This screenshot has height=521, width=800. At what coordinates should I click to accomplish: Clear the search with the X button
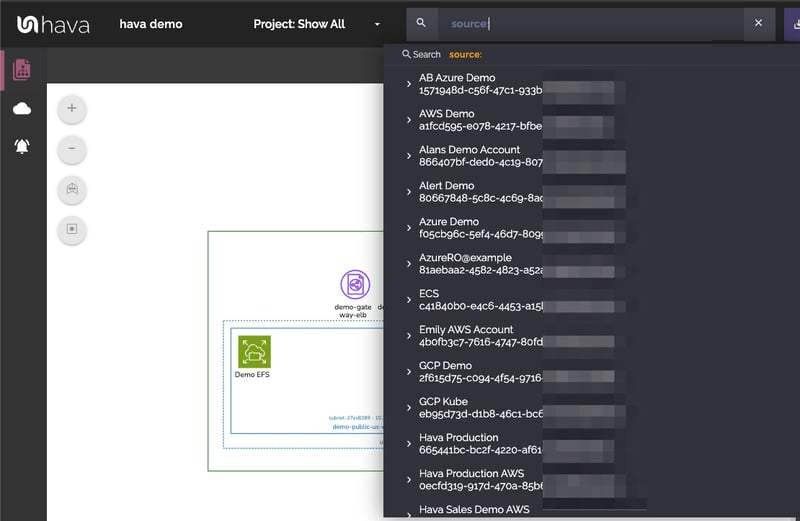click(x=759, y=23)
